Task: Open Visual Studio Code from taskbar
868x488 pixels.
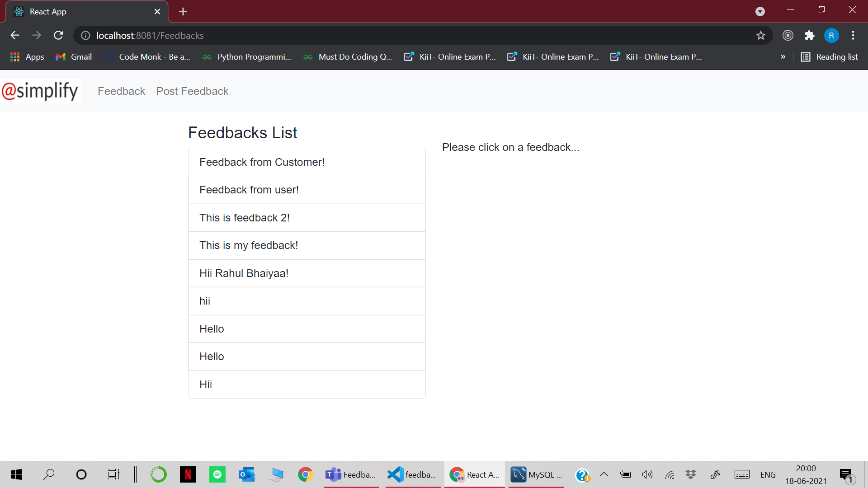Action: (411, 474)
